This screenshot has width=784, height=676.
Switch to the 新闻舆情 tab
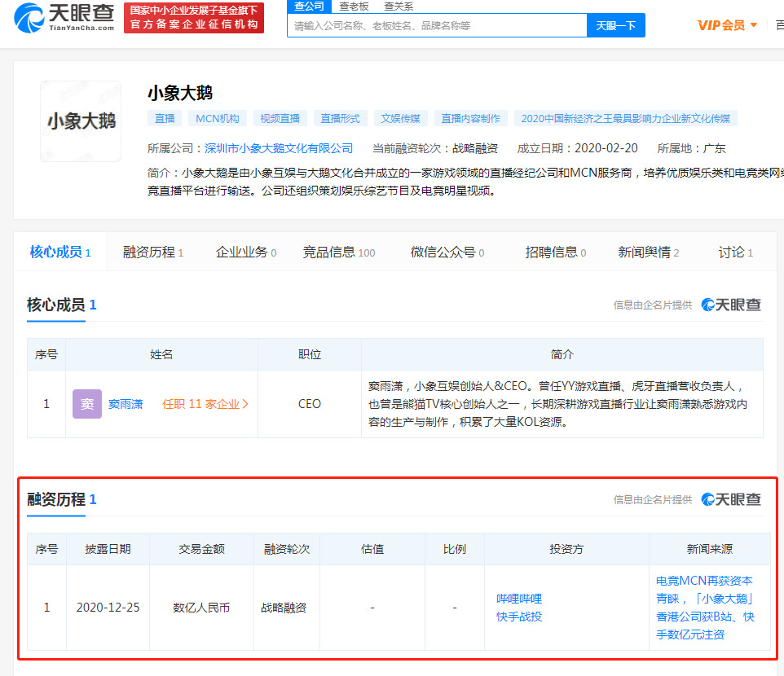click(x=649, y=252)
